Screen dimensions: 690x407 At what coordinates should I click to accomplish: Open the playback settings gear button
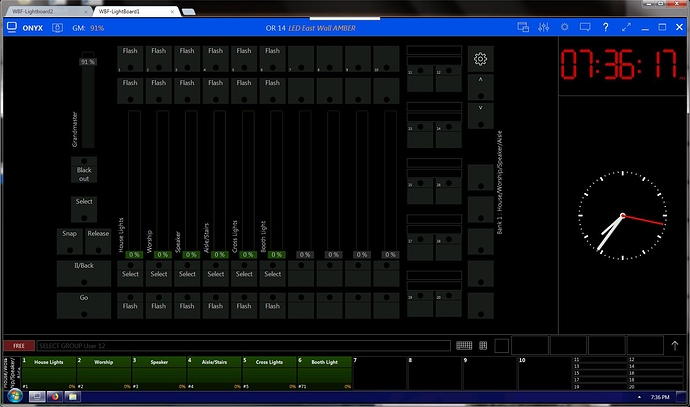pyautogui.click(x=481, y=59)
